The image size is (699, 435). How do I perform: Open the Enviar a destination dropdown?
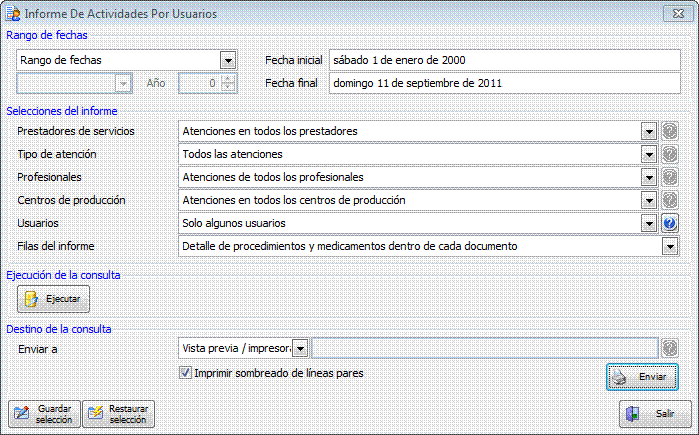(300, 349)
